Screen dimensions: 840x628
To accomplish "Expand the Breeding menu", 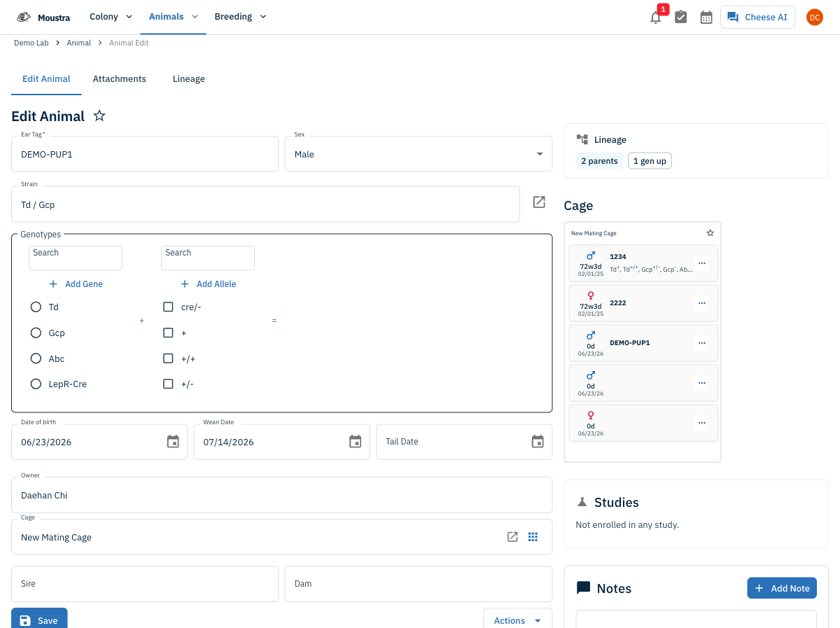I will (x=240, y=17).
